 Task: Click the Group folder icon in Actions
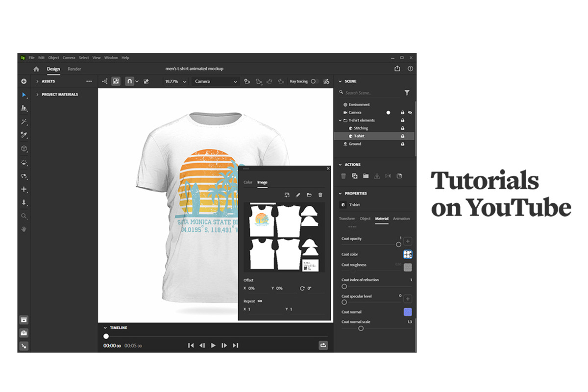click(x=366, y=176)
